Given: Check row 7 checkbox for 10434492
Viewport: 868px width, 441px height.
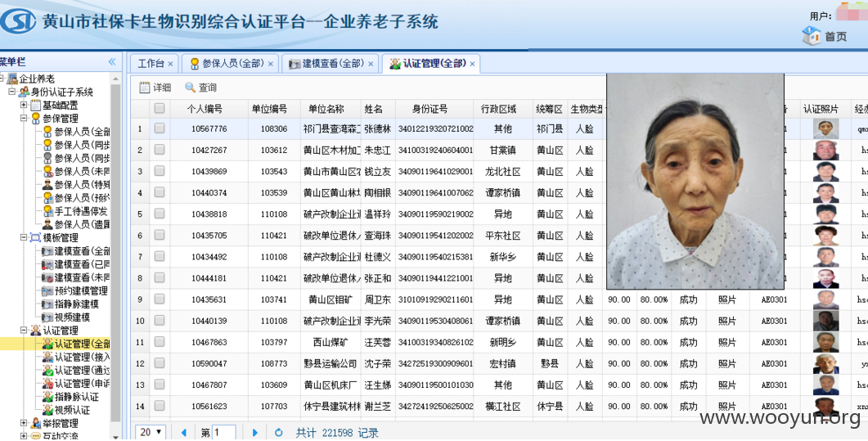Looking at the screenshot, I should point(160,256).
